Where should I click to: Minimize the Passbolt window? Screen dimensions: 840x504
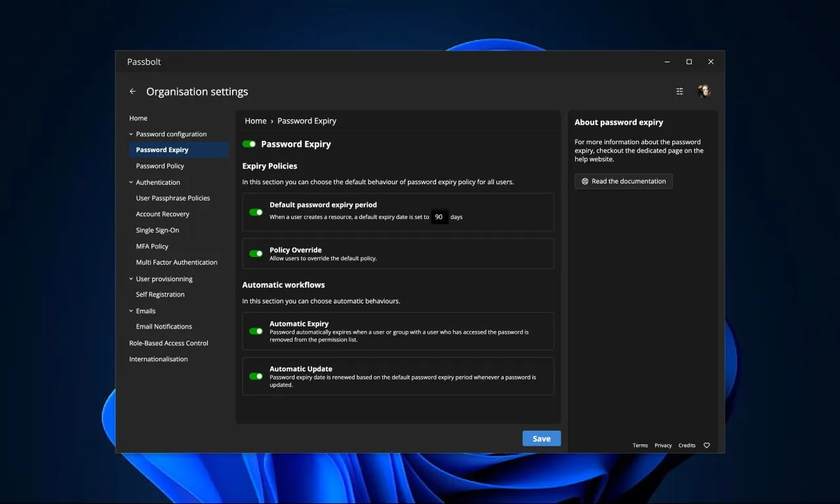click(668, 62)
